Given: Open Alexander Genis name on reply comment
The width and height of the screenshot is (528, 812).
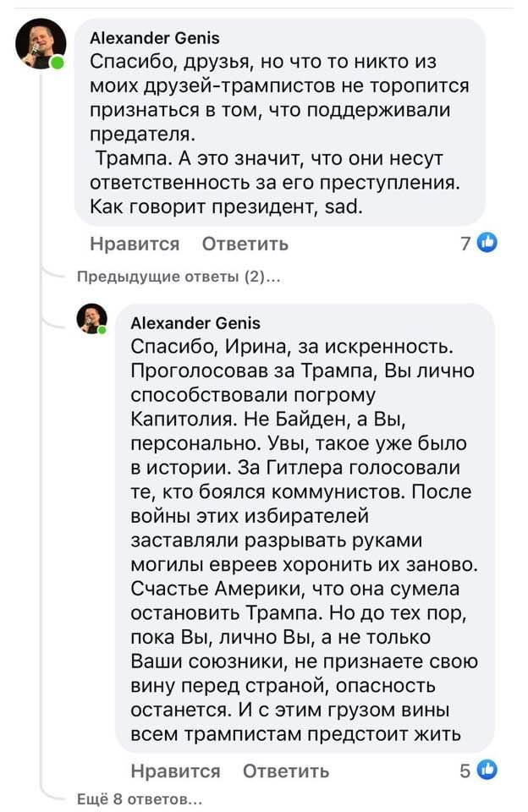Looking at the screenshot, I should click(195, 323).
